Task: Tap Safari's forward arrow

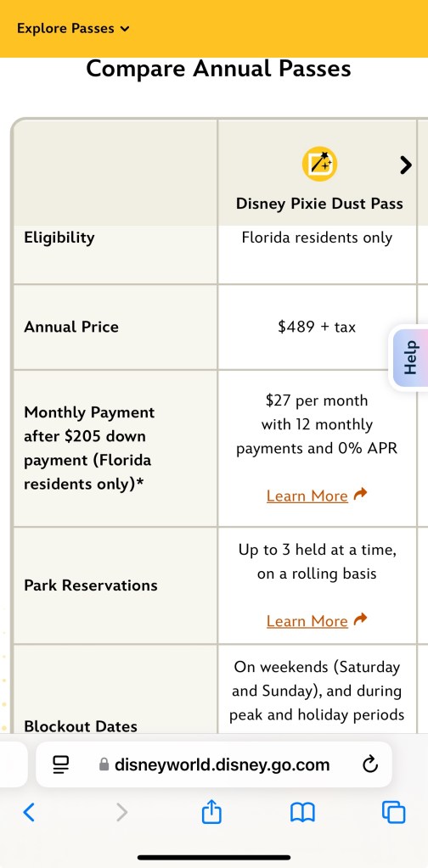Action: (121, 812)
